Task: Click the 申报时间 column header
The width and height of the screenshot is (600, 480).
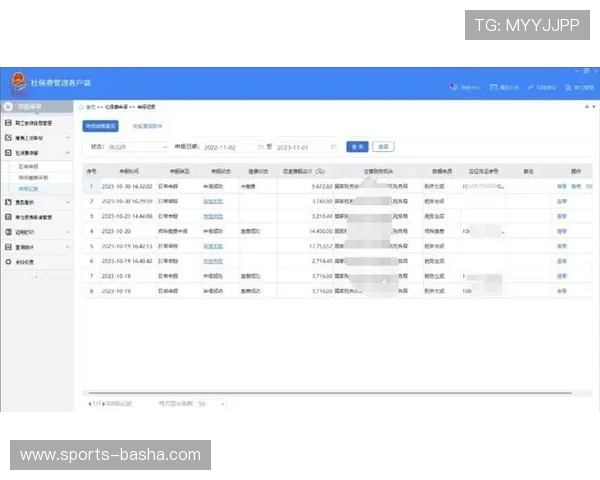Action: (129, 171)
